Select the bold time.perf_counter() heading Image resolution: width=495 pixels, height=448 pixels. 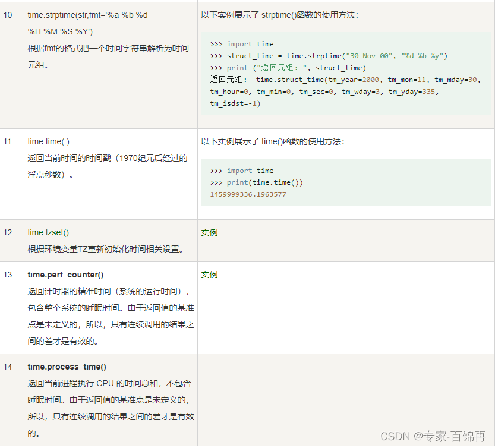pyautogui.click(x=67, y=275)
